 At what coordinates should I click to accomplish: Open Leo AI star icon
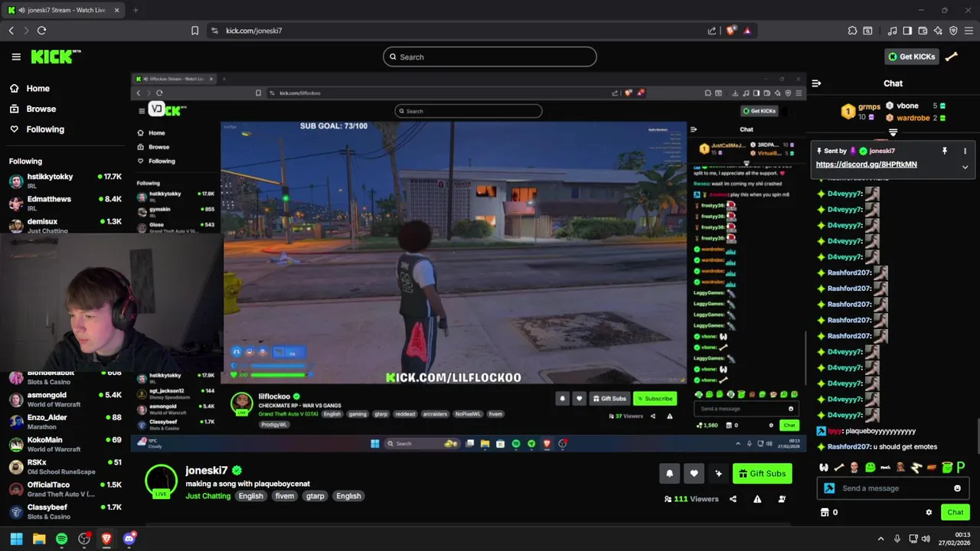(x=938, y=31)
